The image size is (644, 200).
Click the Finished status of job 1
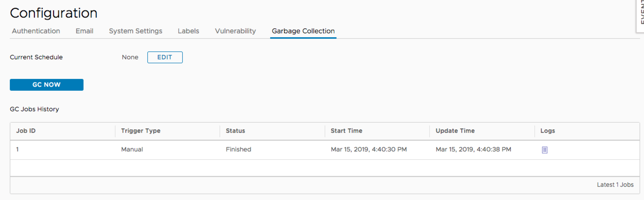[238, 149]
